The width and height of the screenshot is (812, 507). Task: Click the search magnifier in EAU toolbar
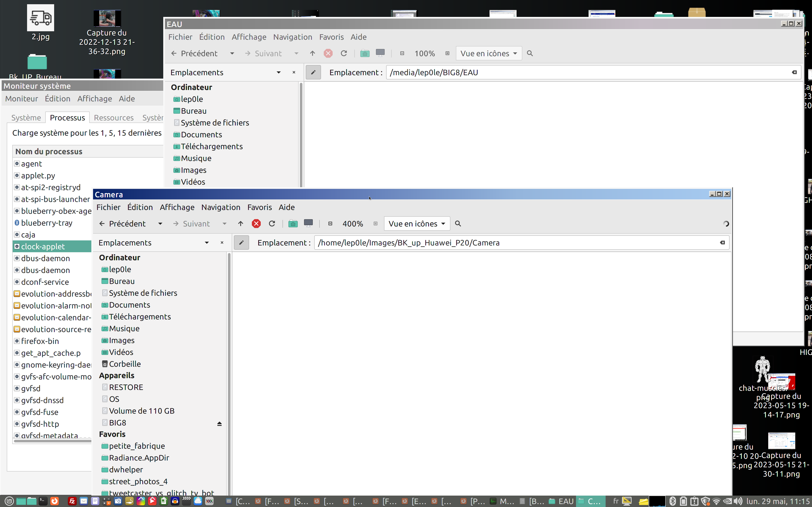tap(530, 53)
